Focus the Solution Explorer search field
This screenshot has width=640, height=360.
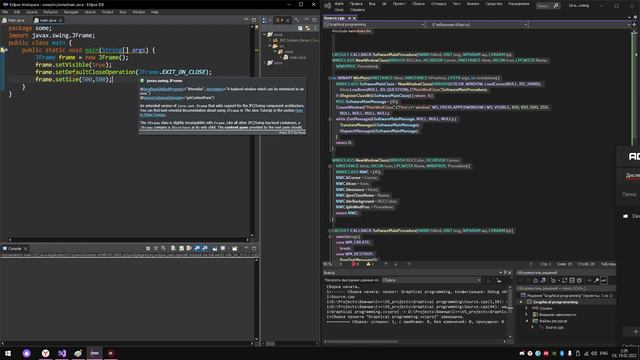tap(566, 288)
